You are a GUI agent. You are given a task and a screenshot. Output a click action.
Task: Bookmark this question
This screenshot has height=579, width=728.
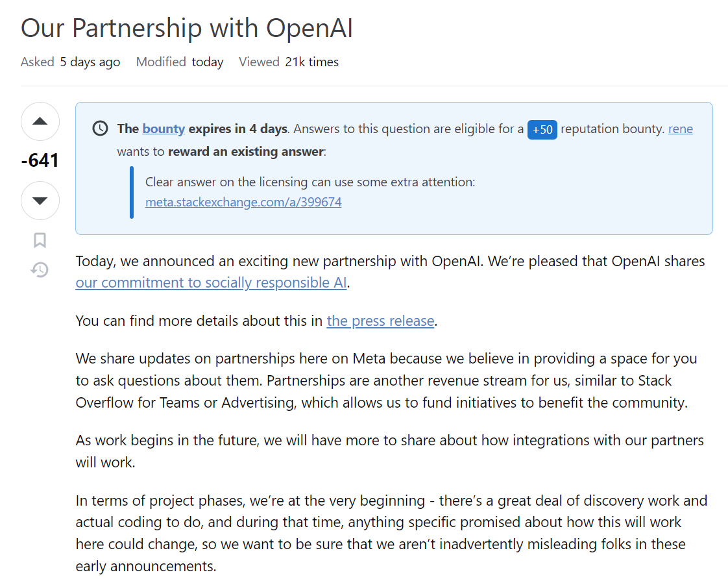click(x=40, y=241)
